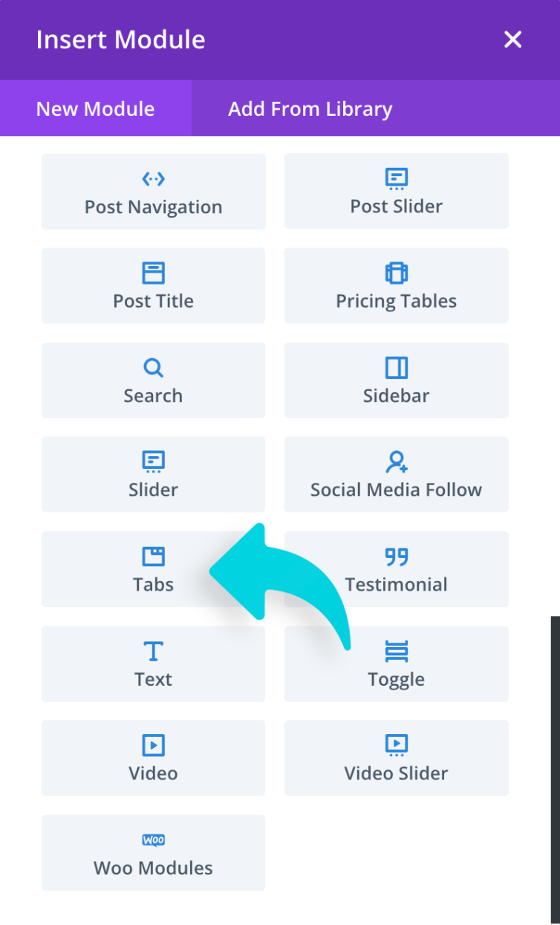Pick the Pricing Tables module icon
The width and height of the screenshot is (560, 925).
(x=396, y=273)
